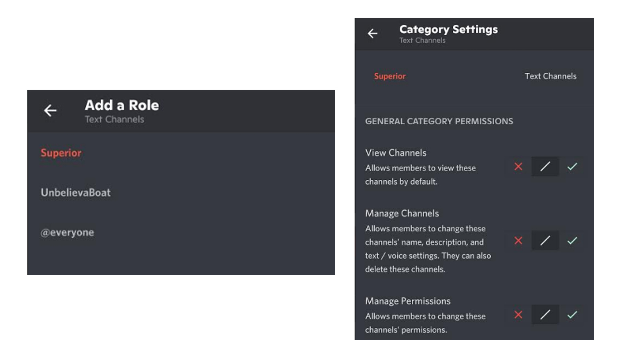Select the UnbelievaBoat role
Viewport: 644px width, 362px height.
76,192
